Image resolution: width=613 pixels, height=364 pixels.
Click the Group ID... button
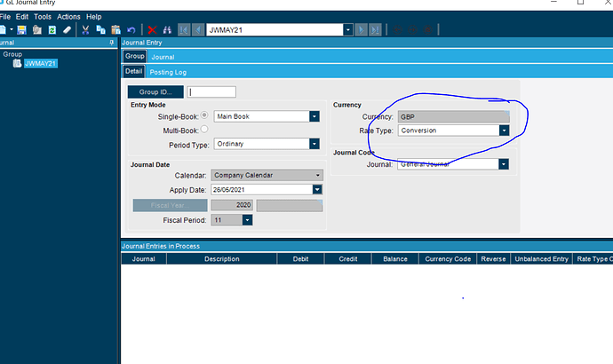(155, 91)
